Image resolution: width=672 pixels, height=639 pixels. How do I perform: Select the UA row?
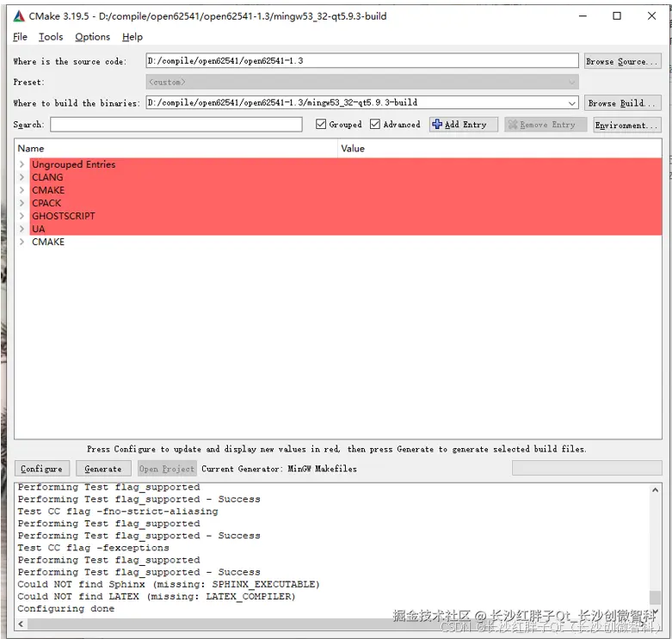(x=345, y=229)
